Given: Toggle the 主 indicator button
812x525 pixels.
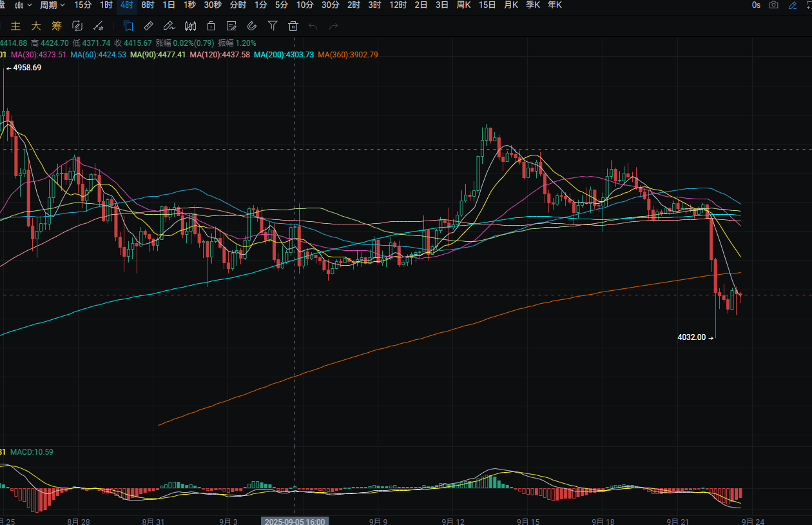Looking at the screenshot, I should (17, 26).
